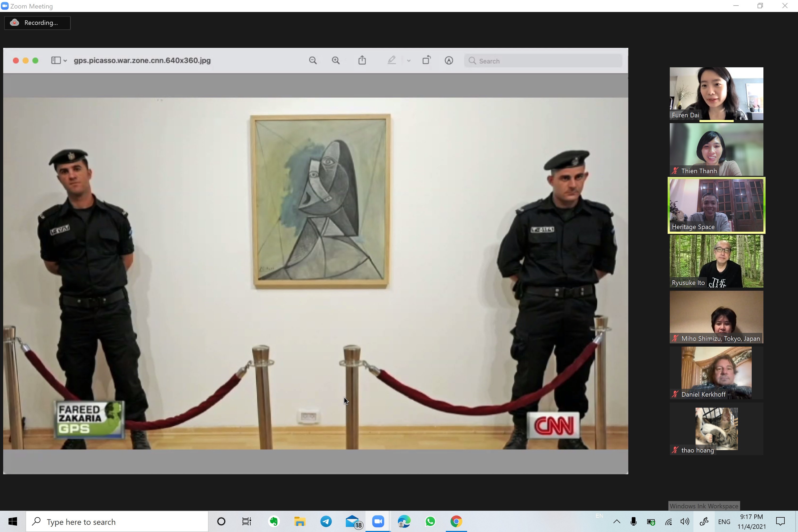Image resolution: width=798 pixels, height=532 pixels.
Task: Click the green fullscreen traffic light
Action: [x=35, y=60]
